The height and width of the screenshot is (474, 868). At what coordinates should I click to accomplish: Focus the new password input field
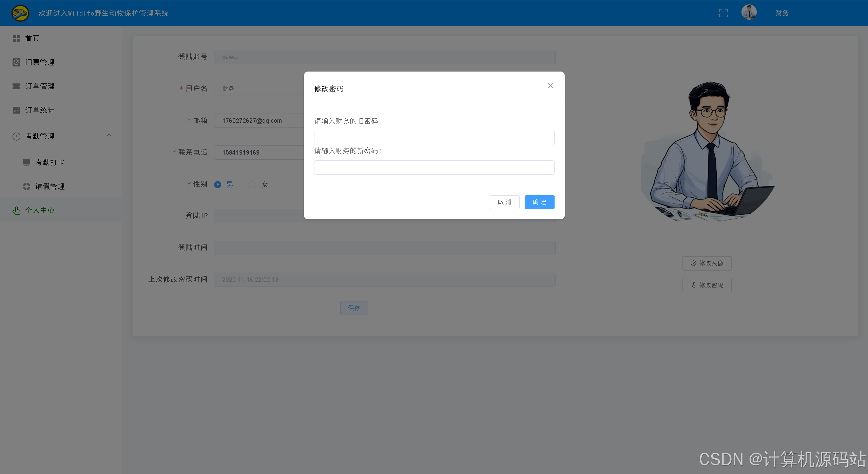coord(434,167)
